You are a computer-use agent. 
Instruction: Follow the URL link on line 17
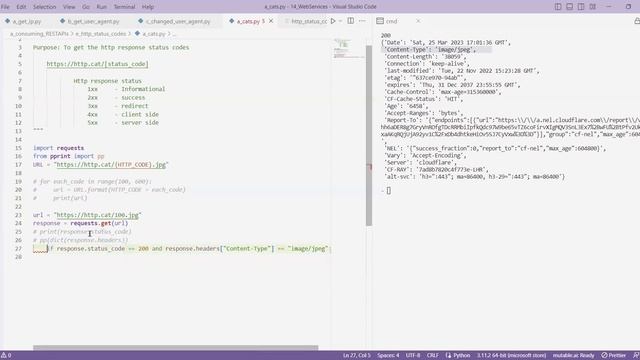111,165
